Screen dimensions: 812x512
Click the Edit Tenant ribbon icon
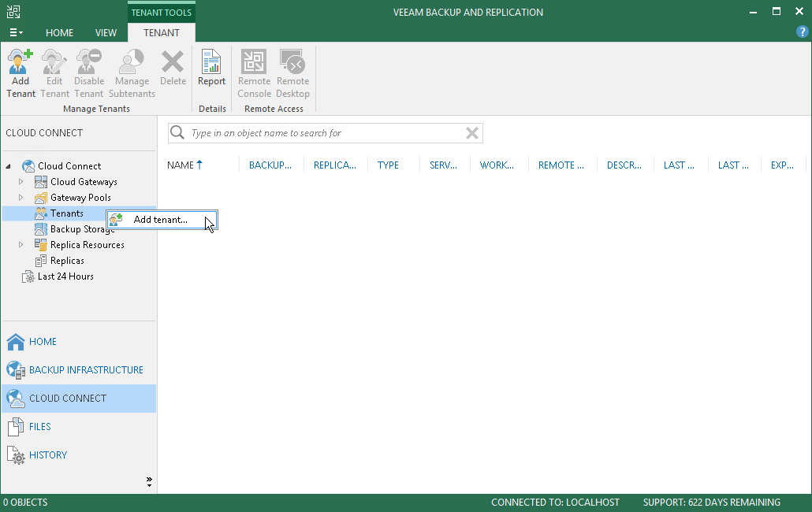coord(54,73)
